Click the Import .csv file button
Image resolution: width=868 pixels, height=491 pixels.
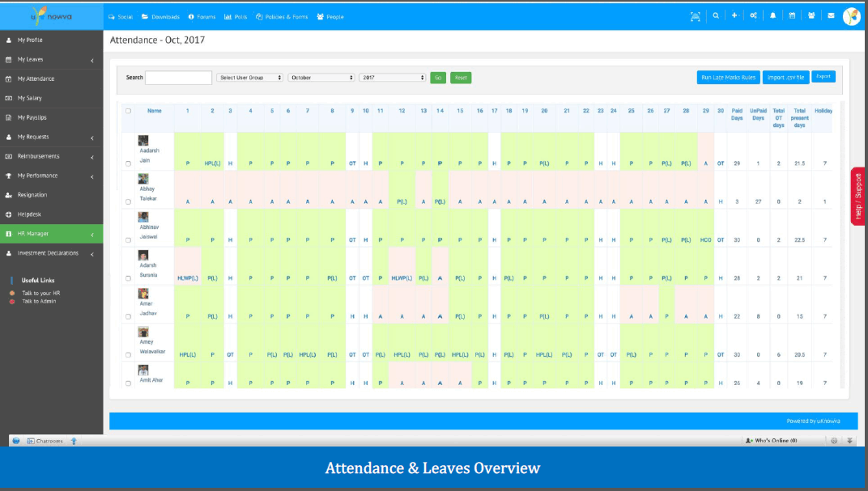point(785,78)
